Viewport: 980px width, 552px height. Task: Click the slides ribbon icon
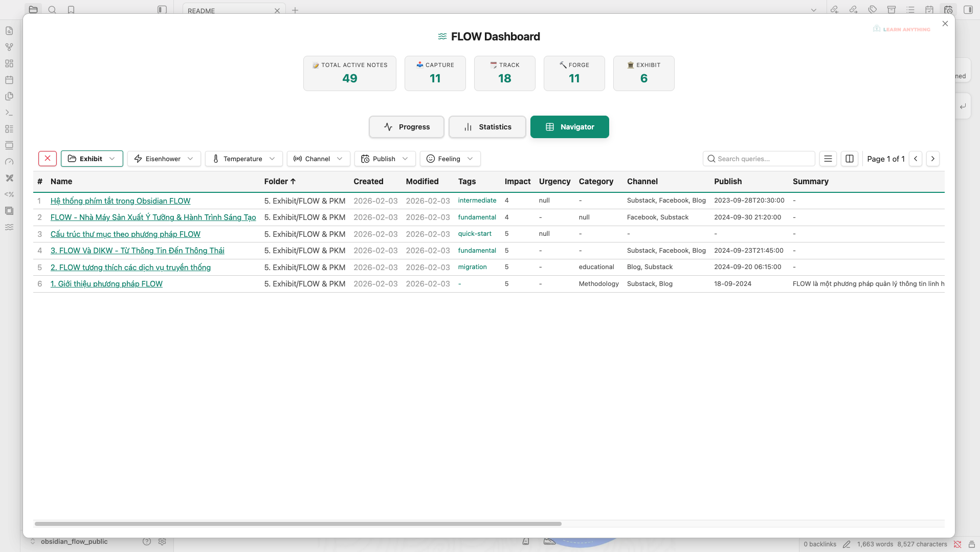(x=9, y=145)
